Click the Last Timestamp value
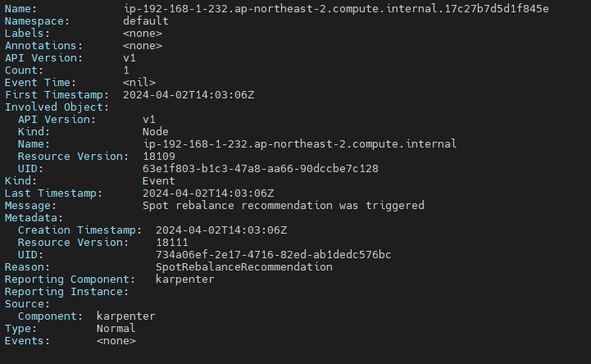 208,193
